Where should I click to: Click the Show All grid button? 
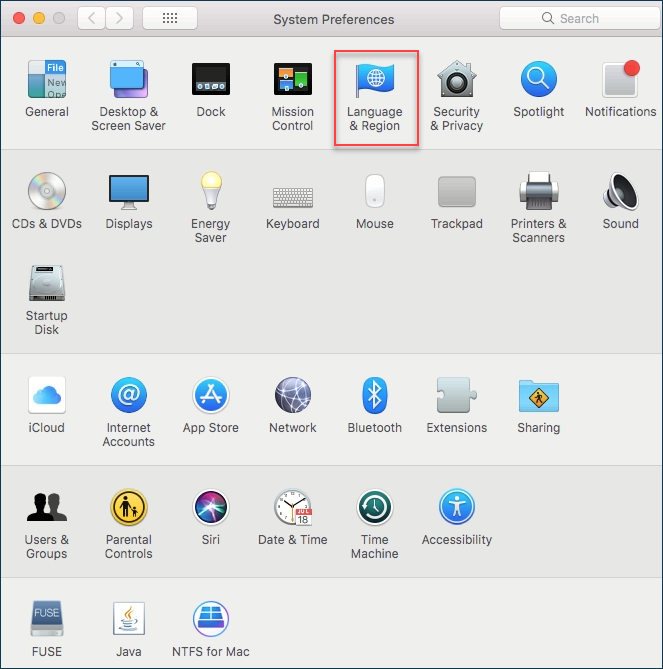[x=170, y=18]
